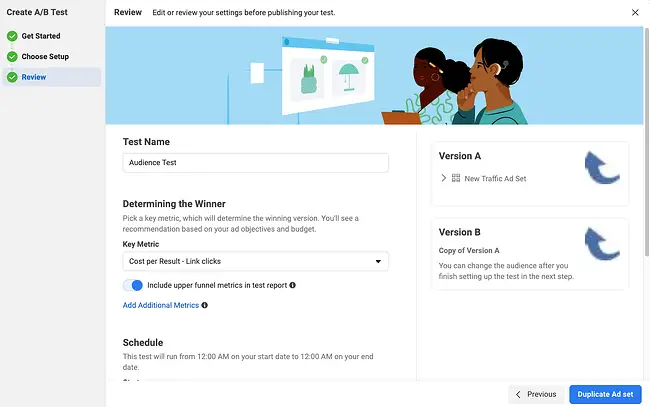
Task: Click the green checkmark beside Choose Setup
Action: click(12, 56)
